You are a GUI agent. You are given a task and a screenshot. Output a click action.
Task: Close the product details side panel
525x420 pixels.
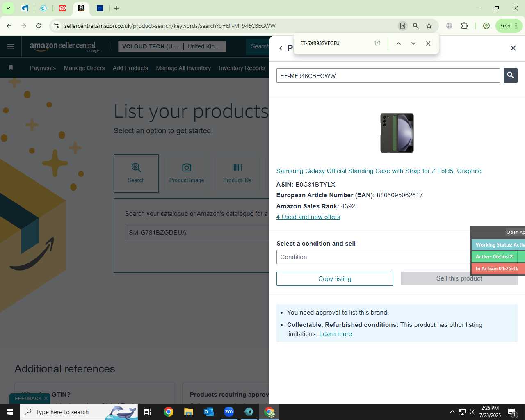tap(513, 48)
